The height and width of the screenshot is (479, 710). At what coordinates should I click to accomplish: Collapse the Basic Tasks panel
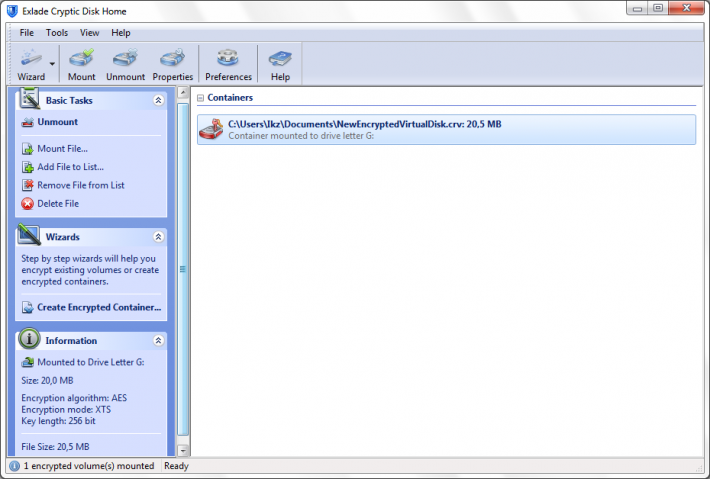point(158,100)
